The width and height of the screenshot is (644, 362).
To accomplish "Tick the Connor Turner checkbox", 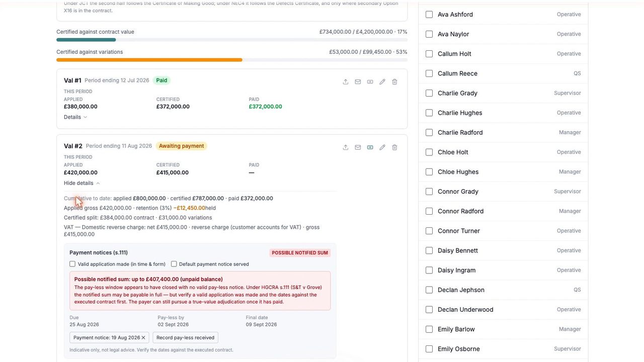I will 429,231.
